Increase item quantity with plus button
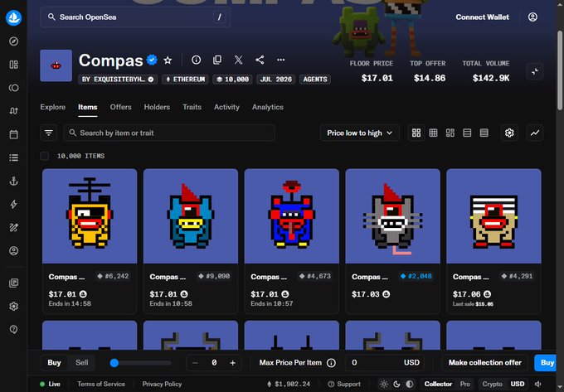 pos(233,363)
